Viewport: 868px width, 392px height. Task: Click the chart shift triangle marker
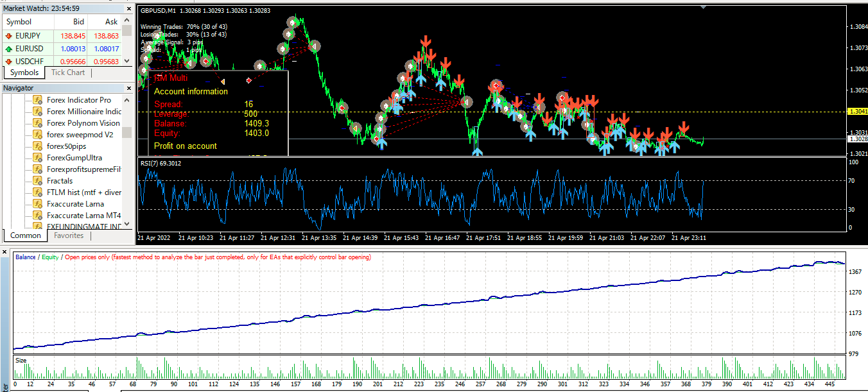tap(704, 7)
